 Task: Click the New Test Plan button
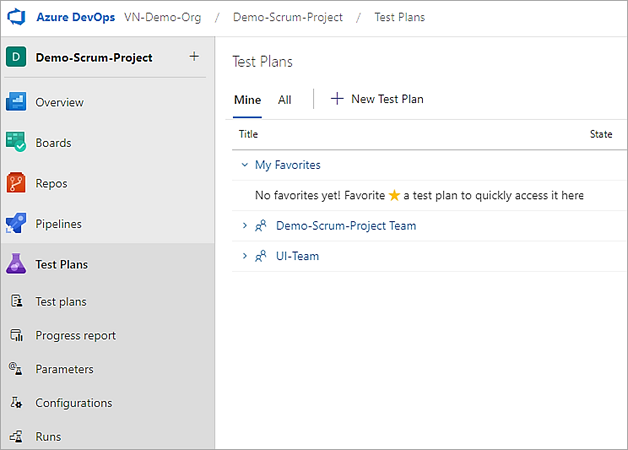377,99
